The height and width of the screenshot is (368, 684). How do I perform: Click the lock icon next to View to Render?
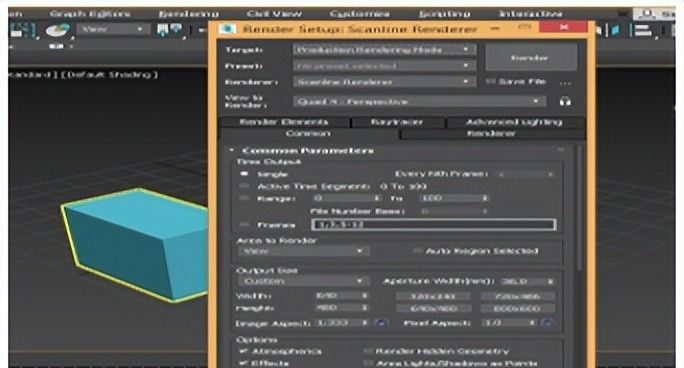[x=565, y=102]
